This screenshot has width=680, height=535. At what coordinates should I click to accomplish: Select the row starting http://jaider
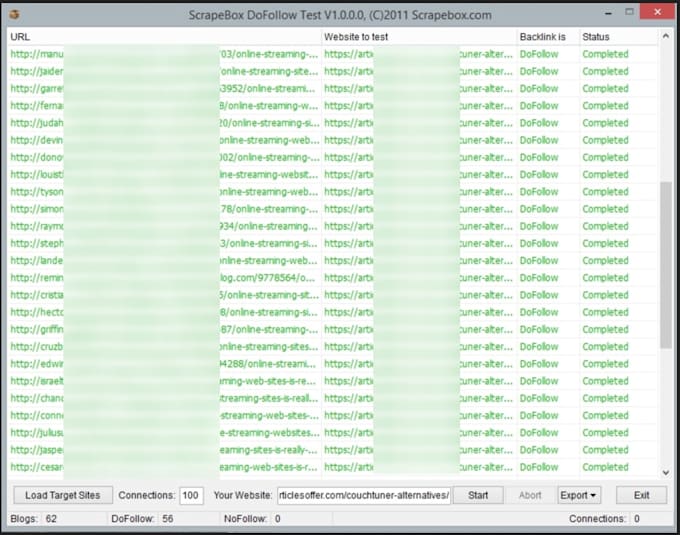tap(333, 72)
